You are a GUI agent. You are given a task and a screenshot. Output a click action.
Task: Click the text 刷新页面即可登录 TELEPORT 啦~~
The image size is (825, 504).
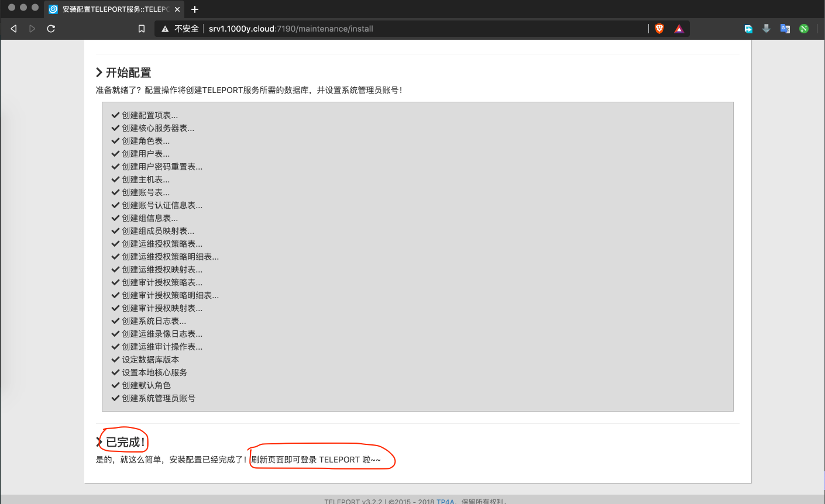[x=316, y=460]
